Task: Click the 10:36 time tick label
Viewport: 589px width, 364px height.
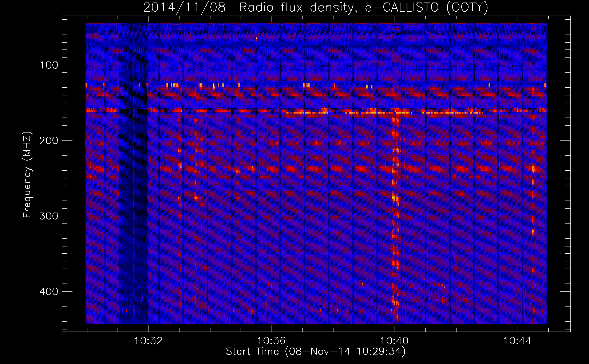Action: pyautogui.click(x=271, y=341)
